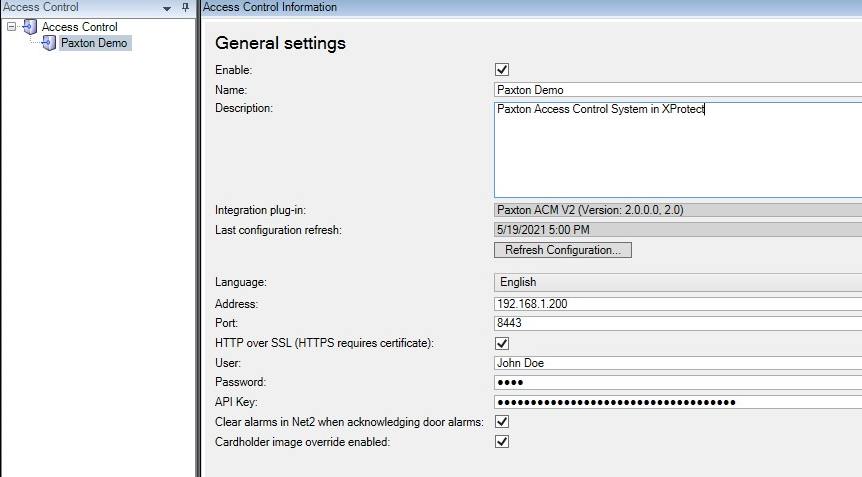Click the 'Clear alarms in Net2 when acknowledging door alarms:' label
The image size is (862, 477).
click(x=349, y=422)
